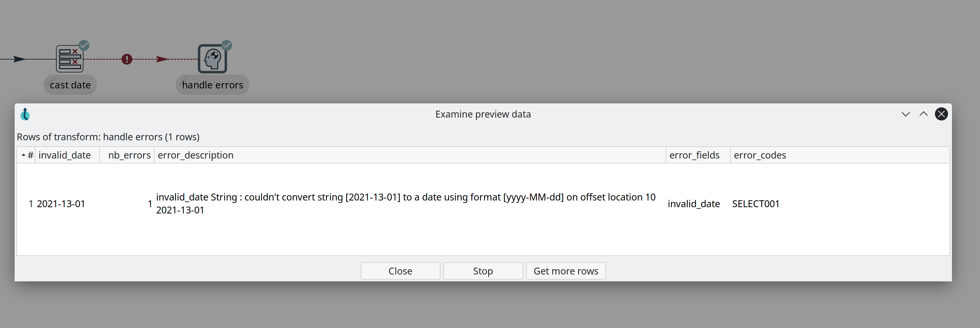Select the SELECT001 error code cell
The image size is (980, 328).
point(756,204)
